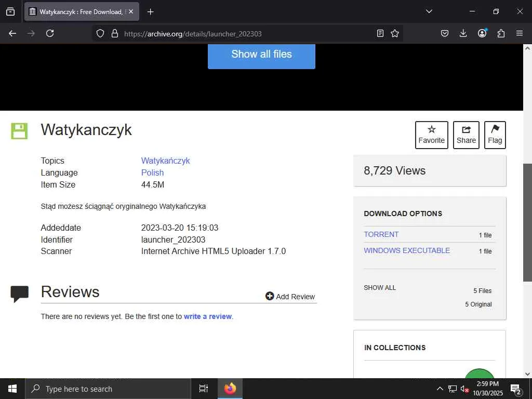Open the taskbar clock and date
532x399 pixels.
pyautogui.click(x=487, y=389)
